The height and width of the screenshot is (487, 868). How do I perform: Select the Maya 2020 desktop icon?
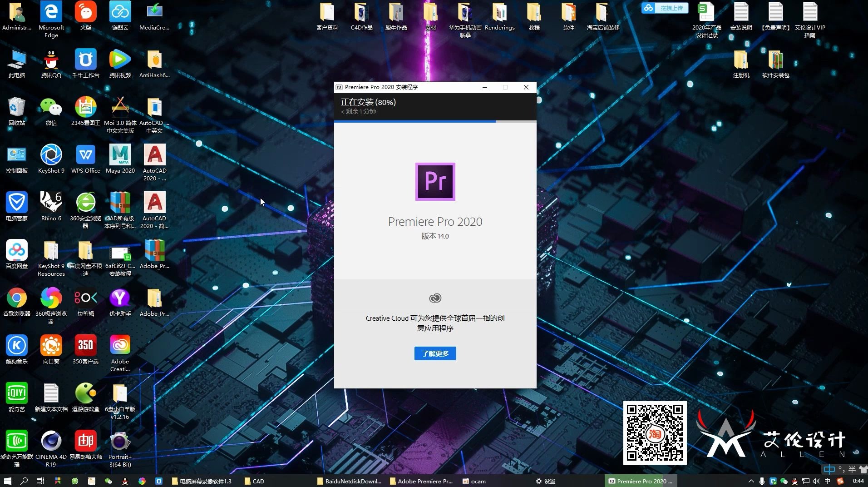pos(120,159)
